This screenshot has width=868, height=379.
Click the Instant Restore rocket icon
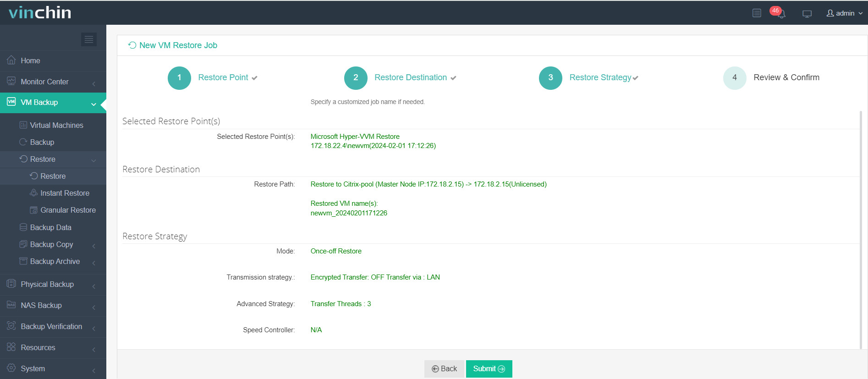34,192
